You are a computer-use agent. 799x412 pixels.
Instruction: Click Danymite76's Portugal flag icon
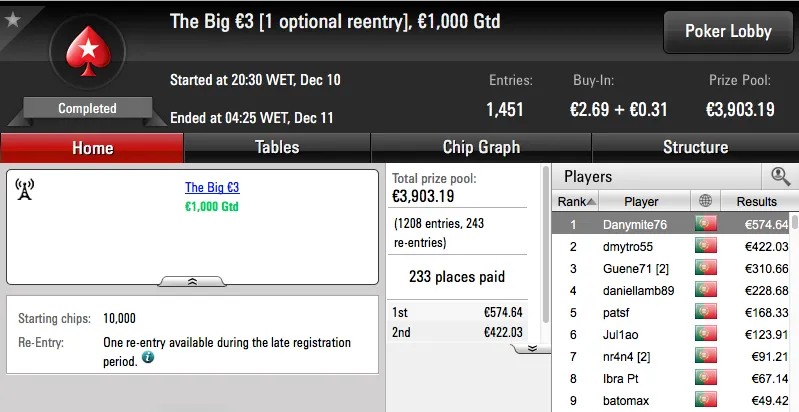click(706, 224)
